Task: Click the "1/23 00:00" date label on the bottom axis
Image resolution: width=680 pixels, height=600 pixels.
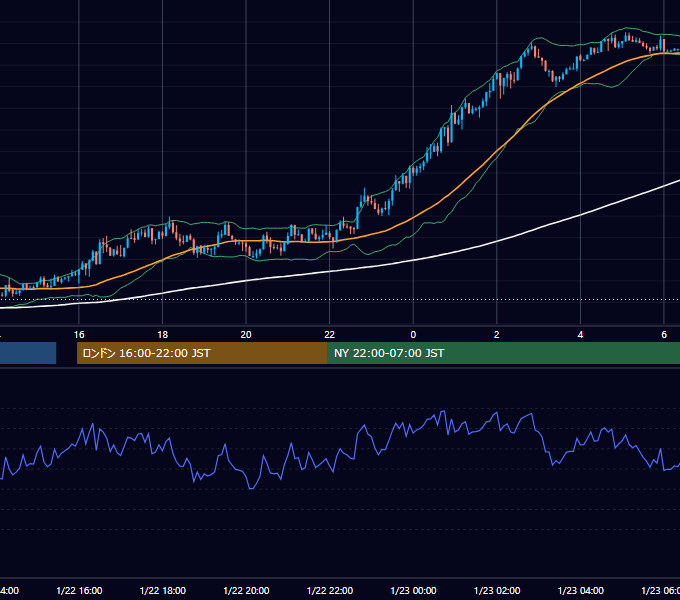Action: point(413,591)
